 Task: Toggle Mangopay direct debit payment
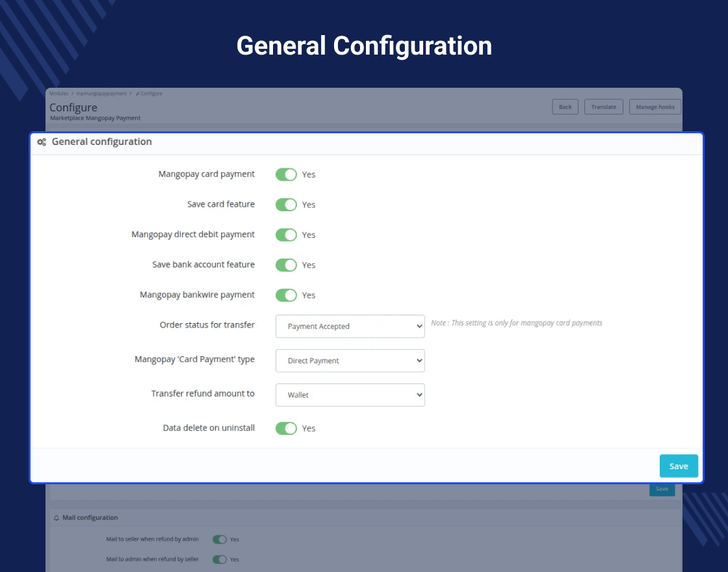pyautogui.click(x=286, y=235)
